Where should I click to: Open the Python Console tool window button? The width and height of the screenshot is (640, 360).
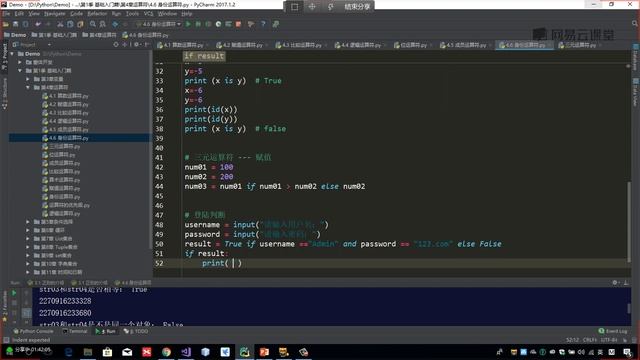point(33,331)
